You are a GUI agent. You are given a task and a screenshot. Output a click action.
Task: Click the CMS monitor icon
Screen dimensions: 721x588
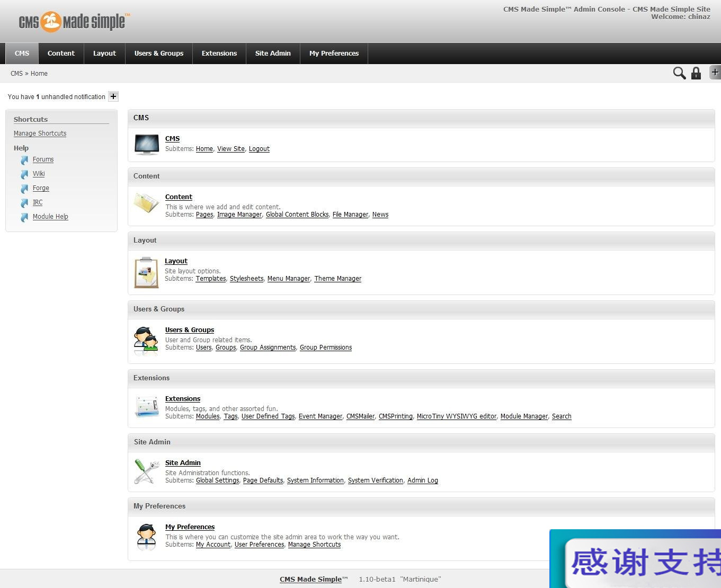click(x=147, y=144)
